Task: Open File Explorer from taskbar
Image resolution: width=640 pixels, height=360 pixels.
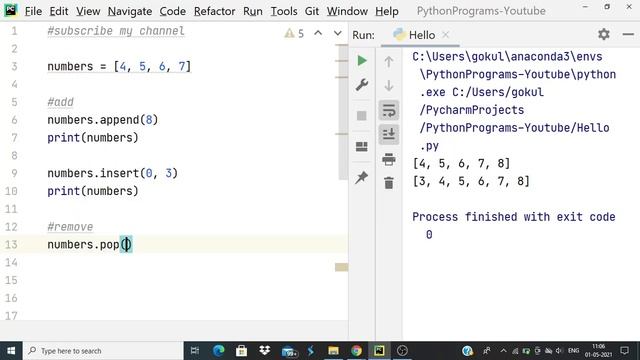Action: click(333, 351)
